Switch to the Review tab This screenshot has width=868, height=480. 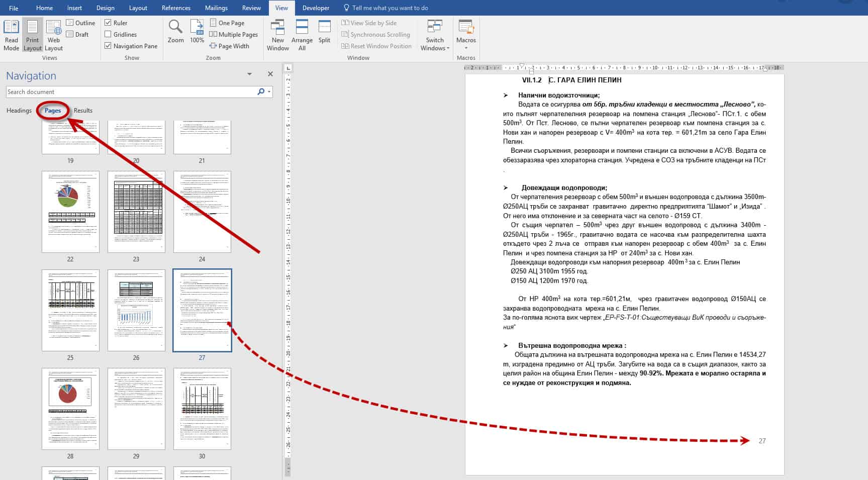251,8
